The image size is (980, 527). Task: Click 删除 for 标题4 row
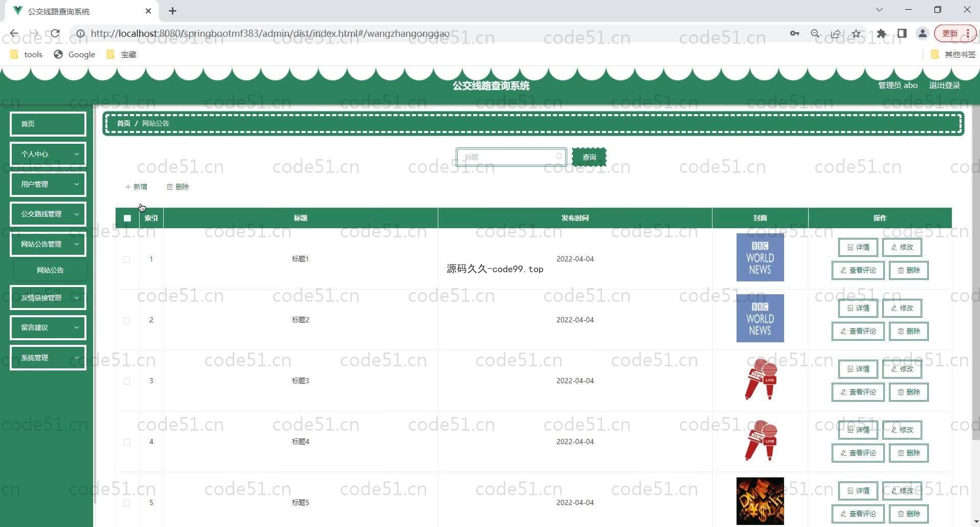coord(909,453)
